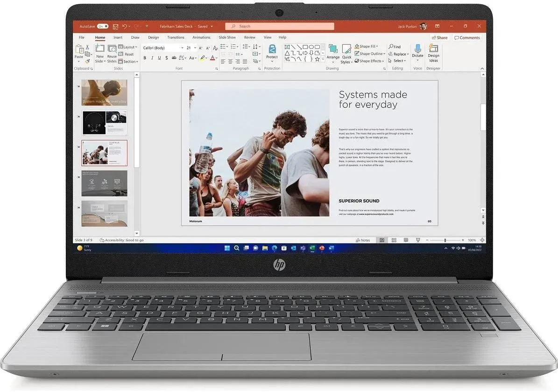Click the Reuse Slides icon
Screen dimensions: 558x392
pyautogui.click(x=112, y=53)
